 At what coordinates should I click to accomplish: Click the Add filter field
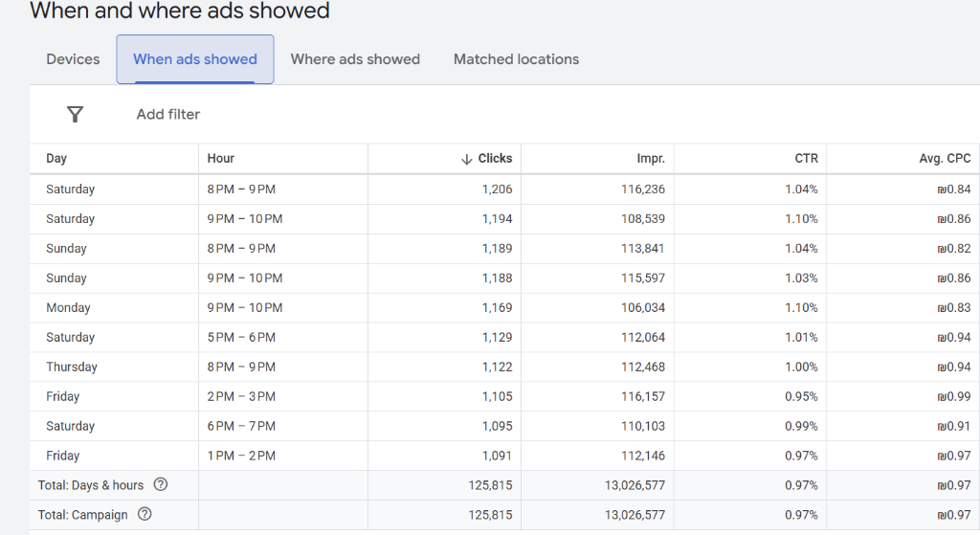coord(168,115)
